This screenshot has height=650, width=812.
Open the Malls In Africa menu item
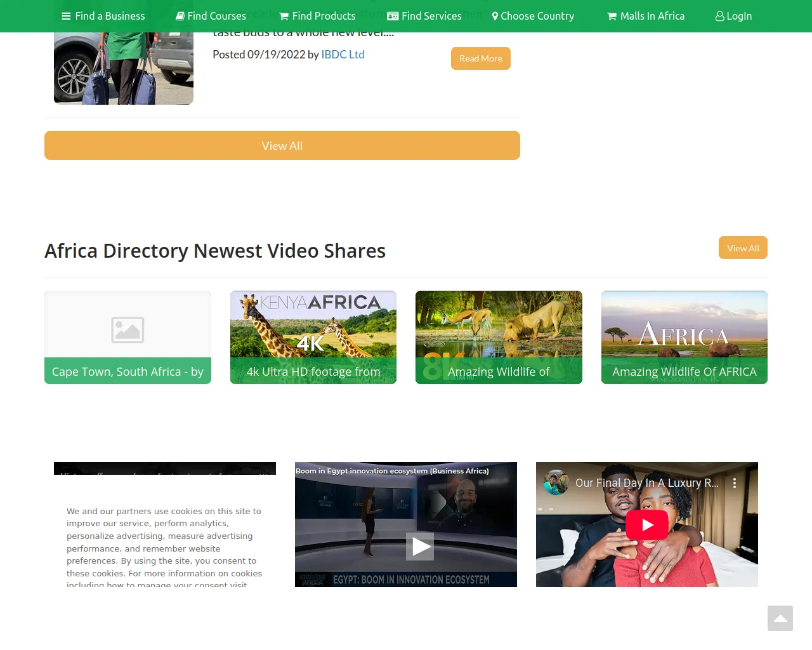[x=652, y=17]
